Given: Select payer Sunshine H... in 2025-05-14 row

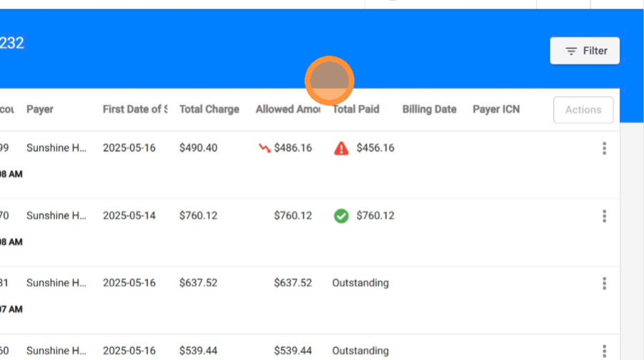Looking at the screenshot, I should (x=56, y=215).
